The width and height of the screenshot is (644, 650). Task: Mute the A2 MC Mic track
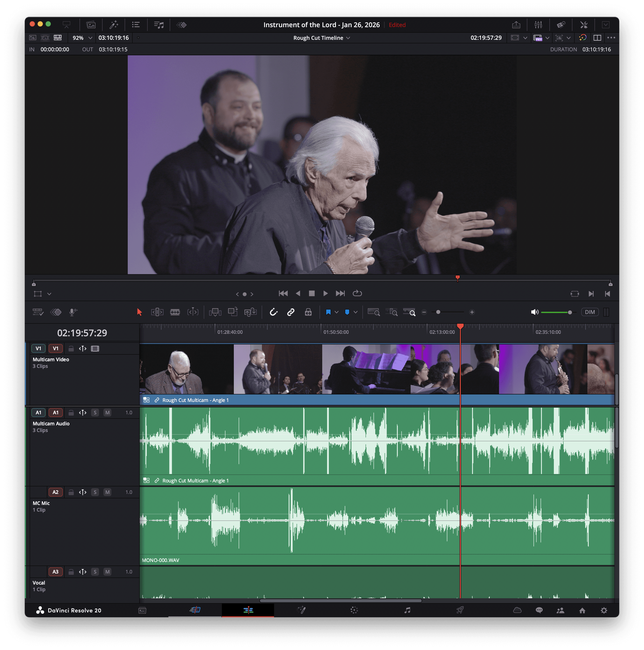click(107, 492)
